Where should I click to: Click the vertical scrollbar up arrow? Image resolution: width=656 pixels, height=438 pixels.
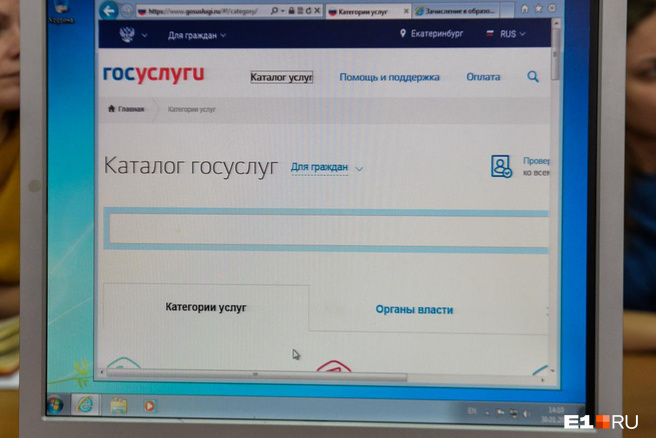(x=556, y=23)
